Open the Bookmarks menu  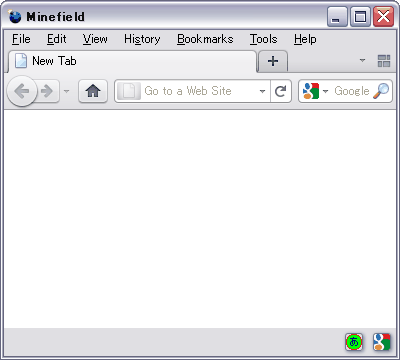coord(205,39)
